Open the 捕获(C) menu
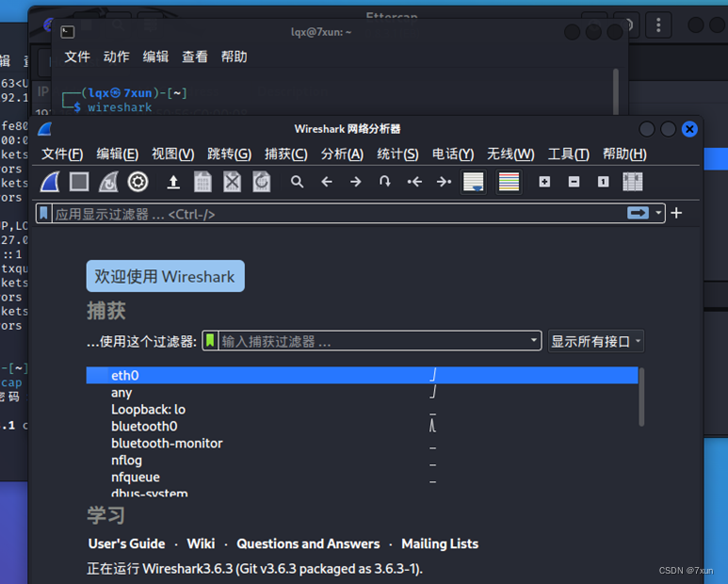Screen dimensions: 728x584 click(x=286, y=154)
